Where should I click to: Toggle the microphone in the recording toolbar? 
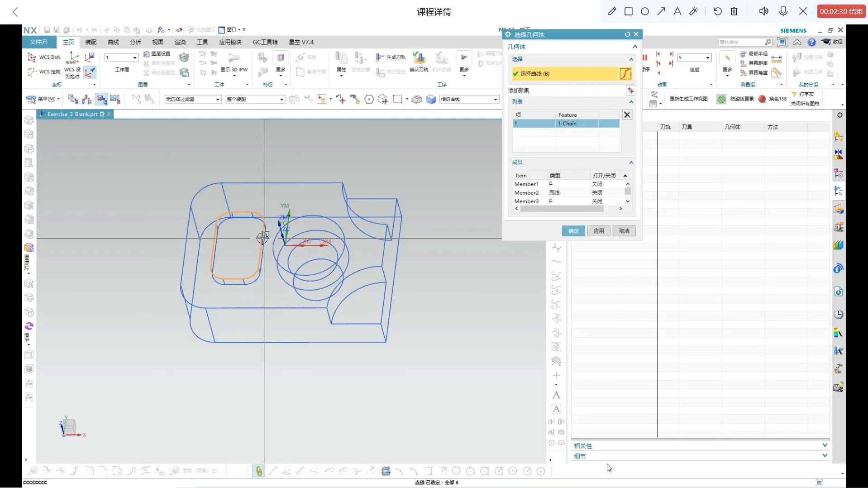(x=783, y=11)
